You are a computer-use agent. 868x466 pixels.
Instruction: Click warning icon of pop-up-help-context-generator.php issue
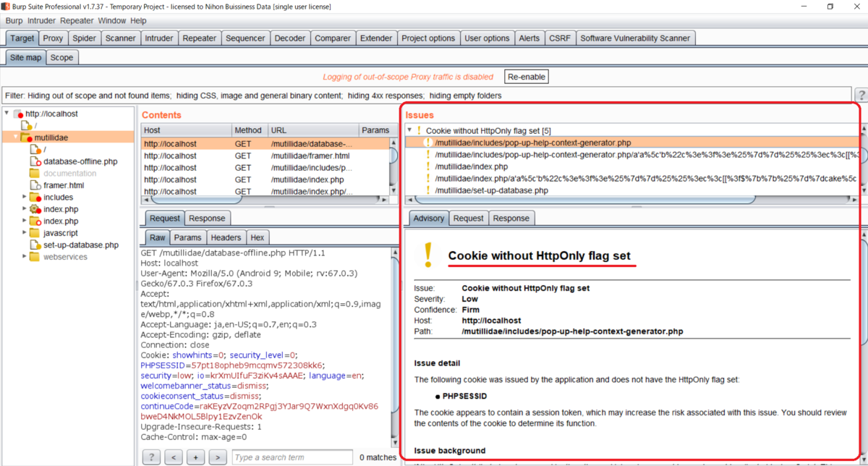coord(428,143)
